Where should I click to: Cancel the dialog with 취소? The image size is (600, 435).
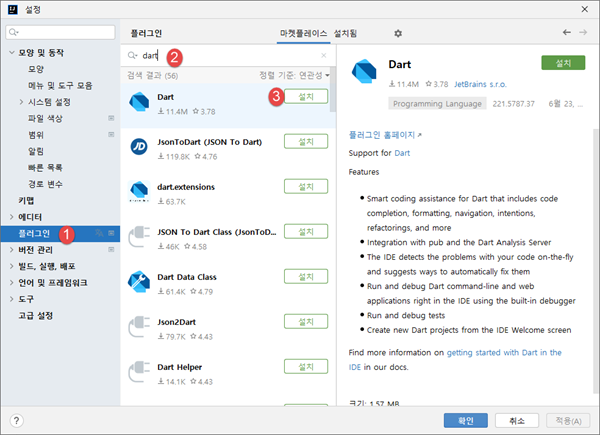(517, 420)
